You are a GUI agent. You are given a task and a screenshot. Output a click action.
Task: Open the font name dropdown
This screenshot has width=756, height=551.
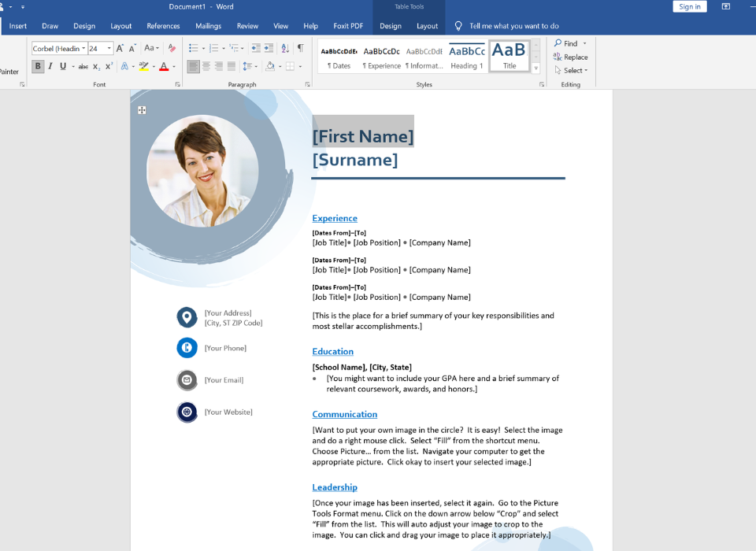(83, 48)
